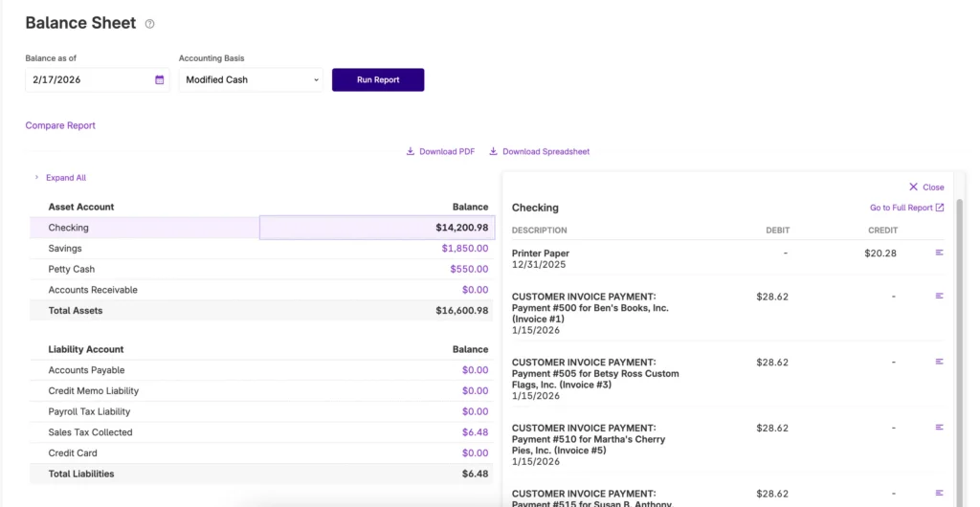Go to Full Report for Checking

(906, 208)
